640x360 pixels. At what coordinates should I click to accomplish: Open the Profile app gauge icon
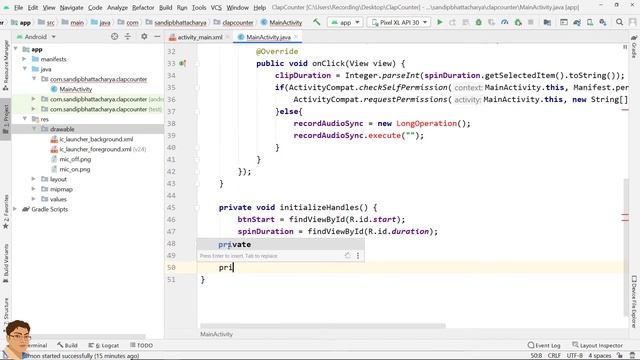pos(505,22)
